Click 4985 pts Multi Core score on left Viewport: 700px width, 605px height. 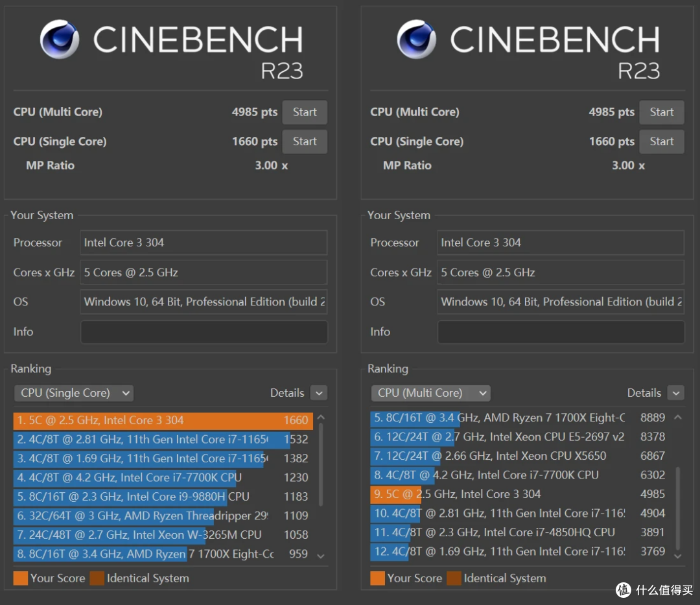(x=255, y=112)
